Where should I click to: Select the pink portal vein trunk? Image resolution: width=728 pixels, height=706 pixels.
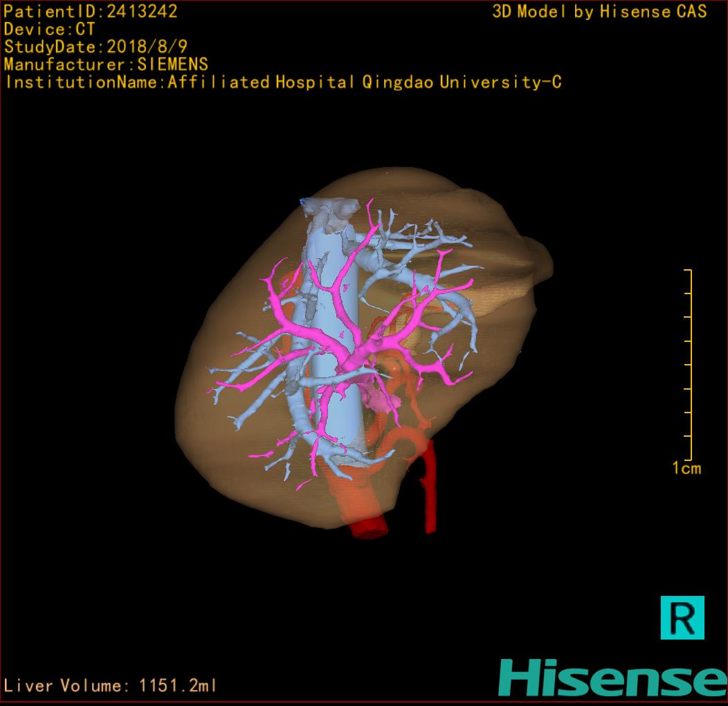click(x=354, y=352)
